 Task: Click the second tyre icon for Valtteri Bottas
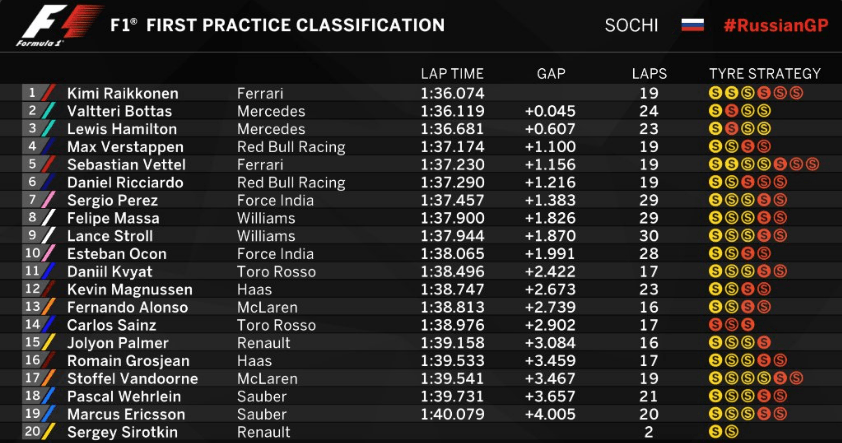[731, 111]
